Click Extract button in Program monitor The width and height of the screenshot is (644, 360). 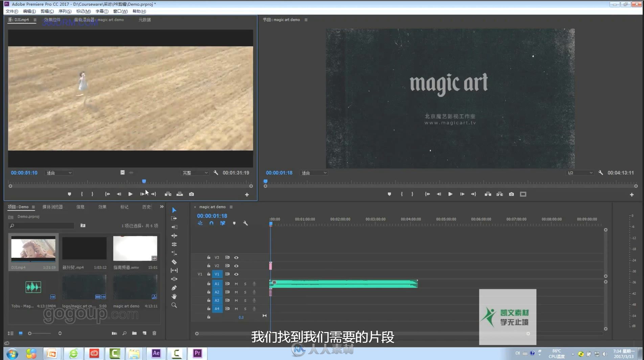coord(500,194)
